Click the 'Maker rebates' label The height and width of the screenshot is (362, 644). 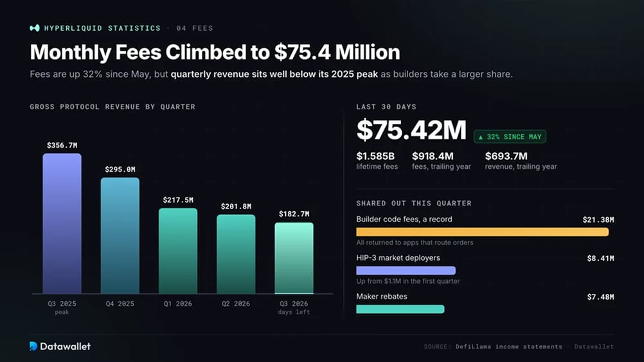pyautogui.click(x=382, y=297)
